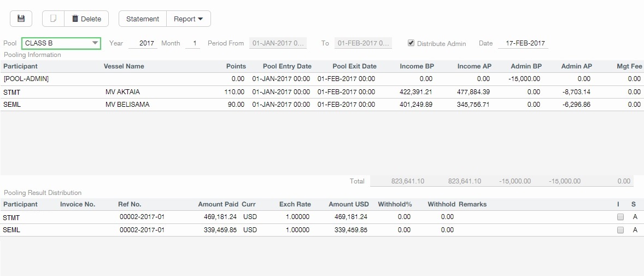This screenshot has width=644, height=276.
Task: Select the [POOL-ADMIN] participant row
Action: click(26, 79)
